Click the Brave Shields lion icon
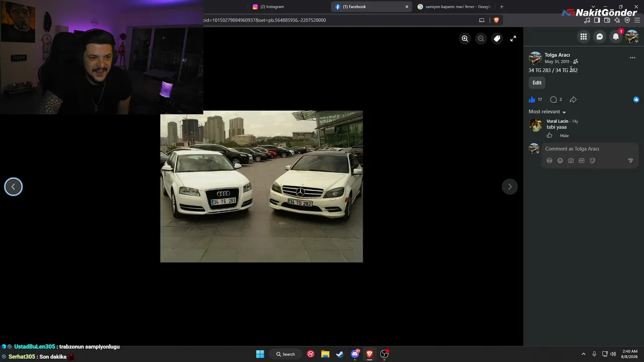This screenshot has width=644, height=362. point(496,20)
